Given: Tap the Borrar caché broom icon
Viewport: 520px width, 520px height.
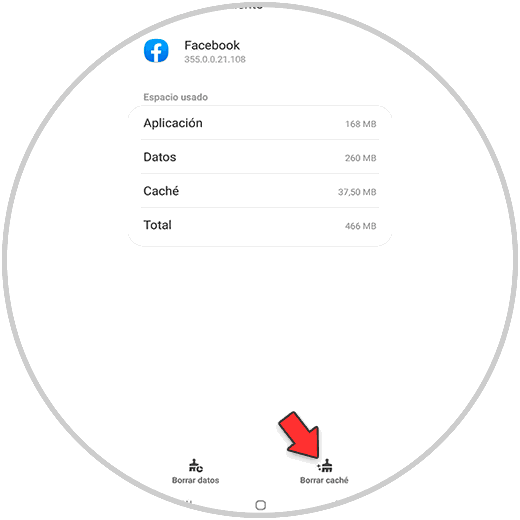Looking at the screenshot, I should pyautogui.click(x=325, y=465).
